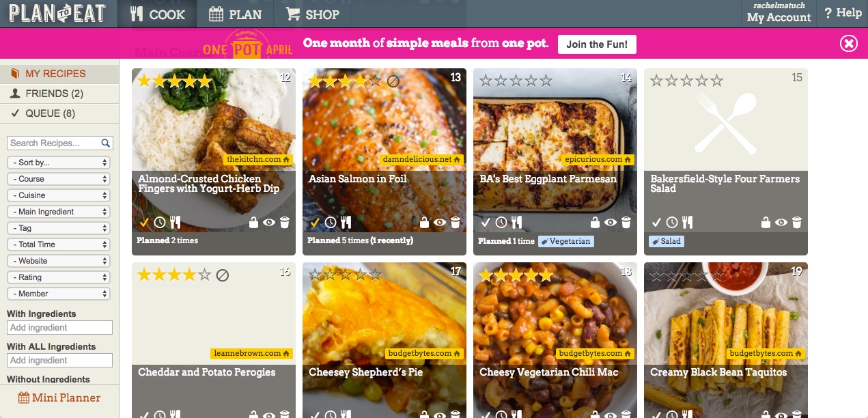
Task: Click trash icon on Bakersfield-Style Four Farmers Salad
Action: pos(797,222)
